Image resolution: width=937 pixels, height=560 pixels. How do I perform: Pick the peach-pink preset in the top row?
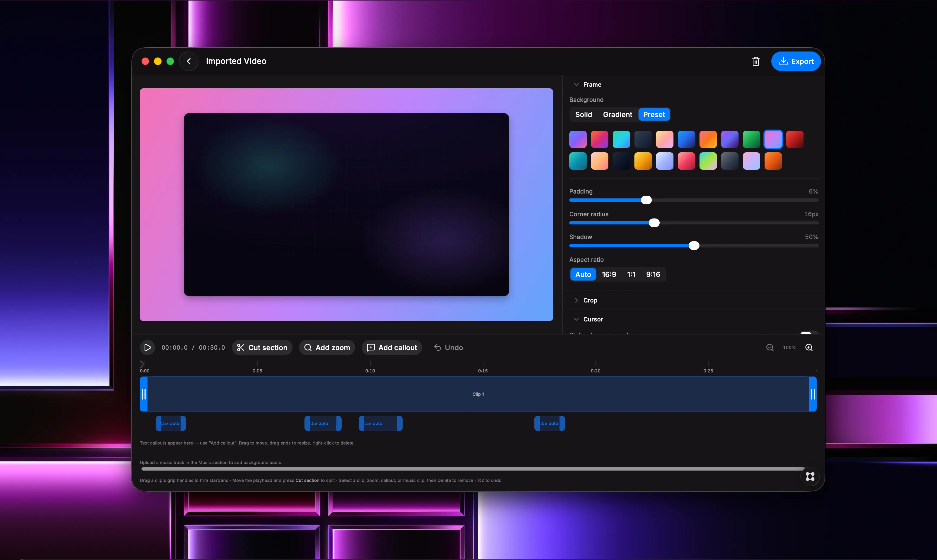click(x=665, y=140)
